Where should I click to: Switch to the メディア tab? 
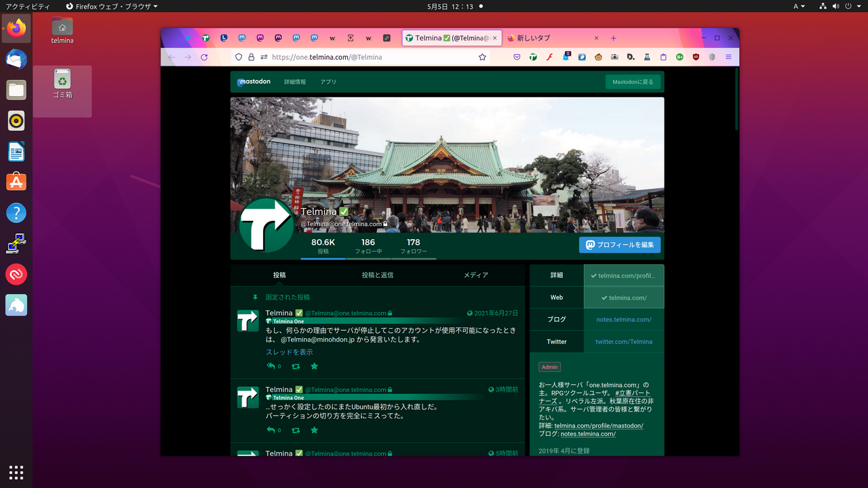[476, 275]
